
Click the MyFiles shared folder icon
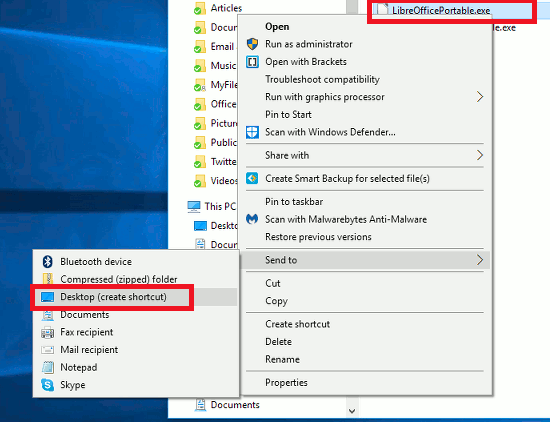click(200, 85)
